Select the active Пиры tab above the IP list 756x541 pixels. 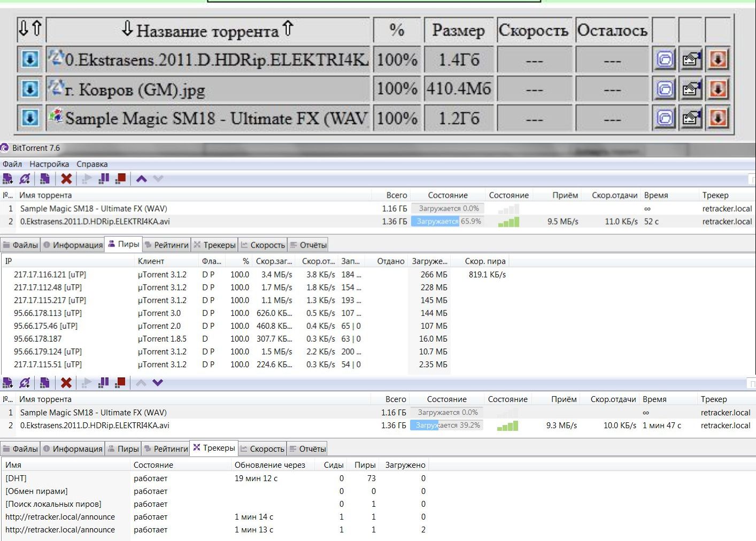124,244
